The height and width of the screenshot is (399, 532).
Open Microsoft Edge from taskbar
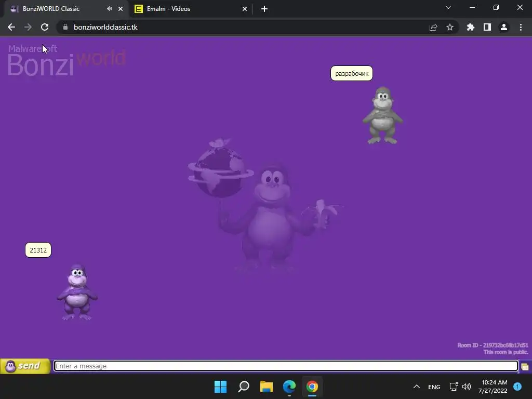pyautogui.click(x=289, y=387)
